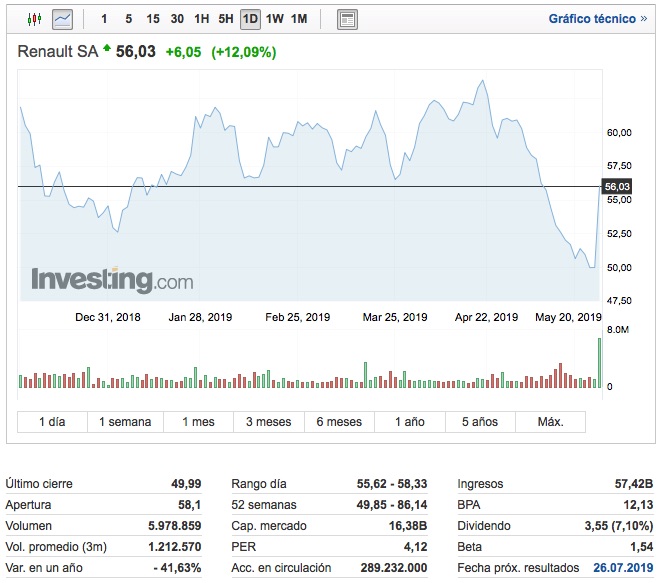Image resolution: width=662 pixels, height=583 pixels.
Task: Select the 1W interval
Action: [x=274, y=19]
